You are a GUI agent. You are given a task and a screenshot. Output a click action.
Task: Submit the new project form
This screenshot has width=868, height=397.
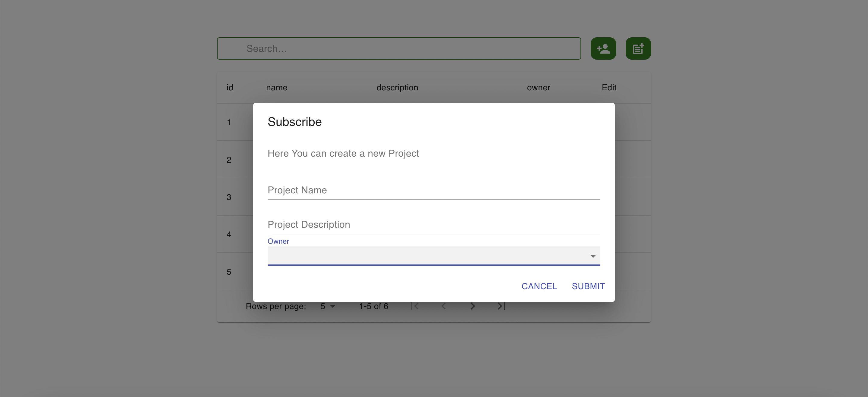588,286
